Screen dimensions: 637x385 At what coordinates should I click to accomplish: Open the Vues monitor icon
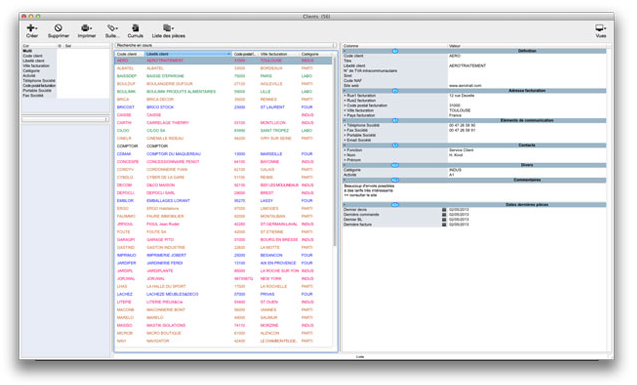tap(600, 28)
